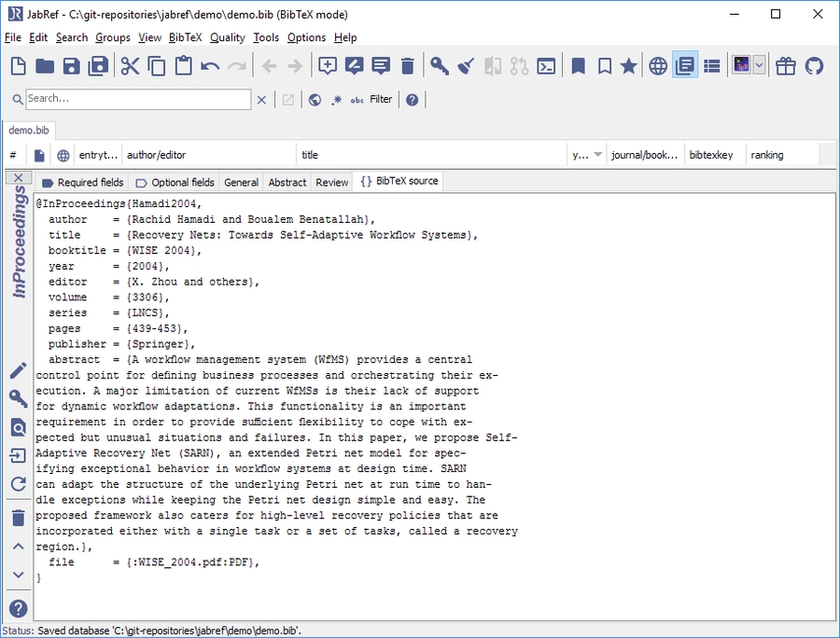Create a new BibTeX entry

327,65
